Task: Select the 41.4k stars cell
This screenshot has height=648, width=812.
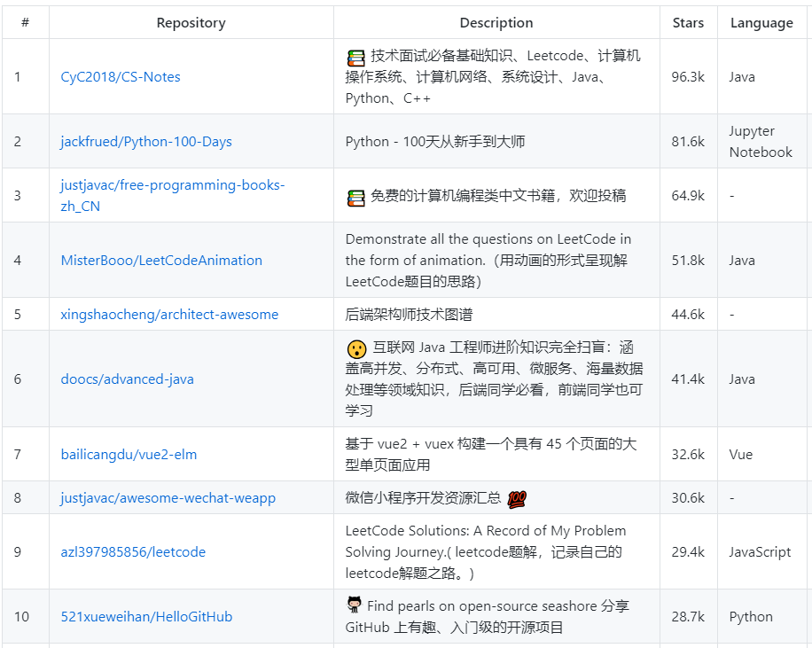Action: pos(688,379)
